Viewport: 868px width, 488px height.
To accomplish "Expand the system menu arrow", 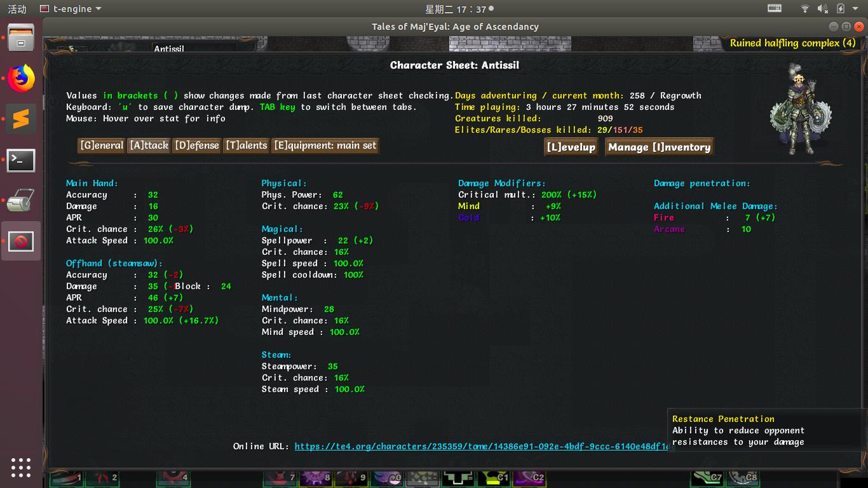I will point(855,9).
